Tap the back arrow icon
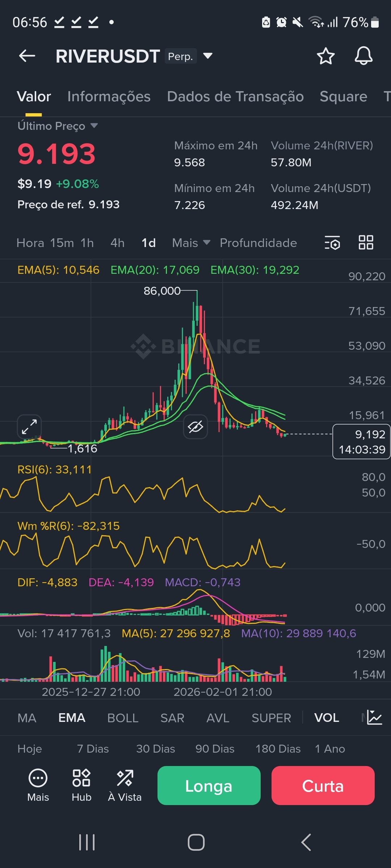391x868 pixels. pyautogui.click(x=27, y=56)
